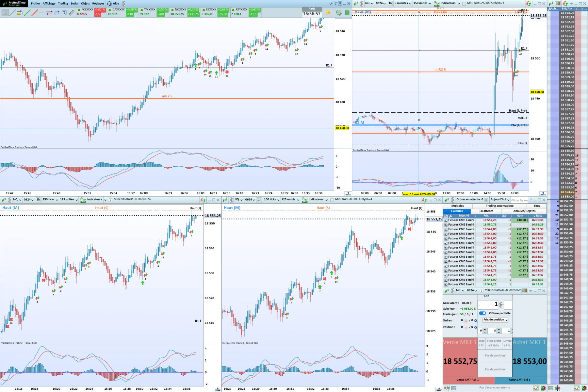
Task: Select the text annotation tool
Action: tap(64, 13)
